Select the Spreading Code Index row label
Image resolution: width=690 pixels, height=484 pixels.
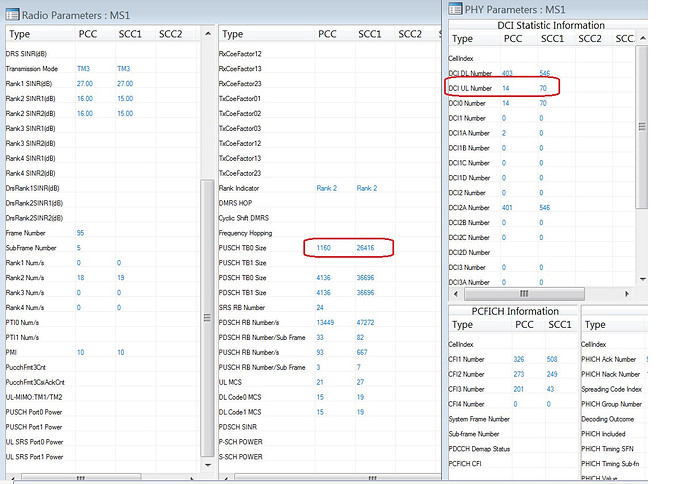[612, 389]
